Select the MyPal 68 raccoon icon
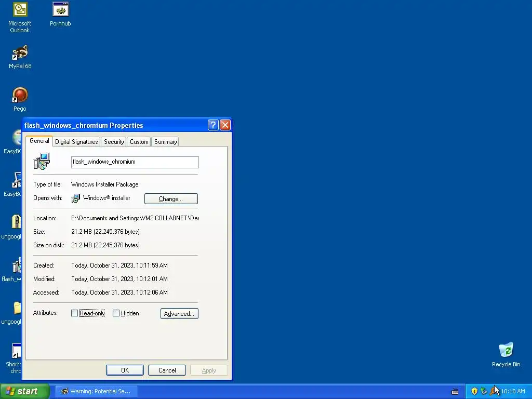The width and height of the screenshot is (532, 399). click(x=20, y=52)
